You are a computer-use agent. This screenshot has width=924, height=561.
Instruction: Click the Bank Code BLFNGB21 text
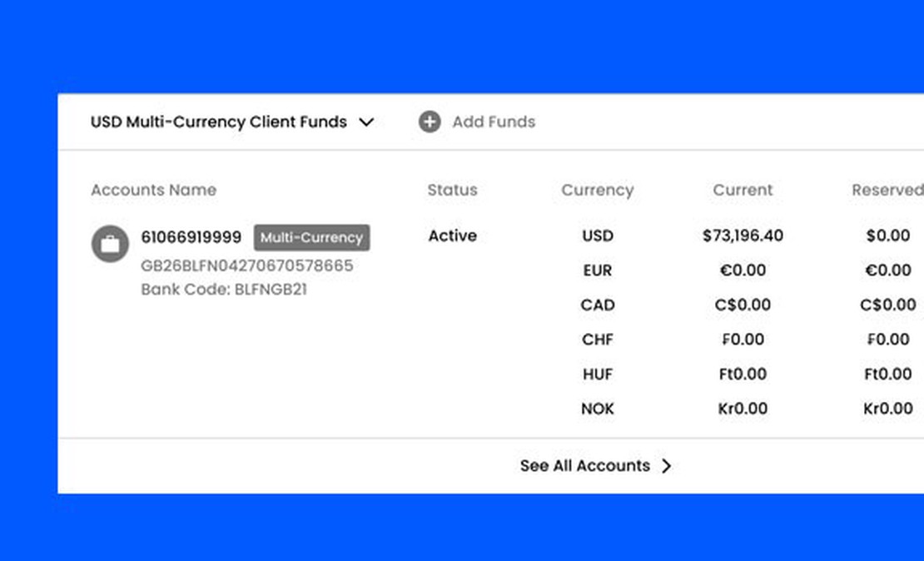pyautogui.click(x=224, y=290)
